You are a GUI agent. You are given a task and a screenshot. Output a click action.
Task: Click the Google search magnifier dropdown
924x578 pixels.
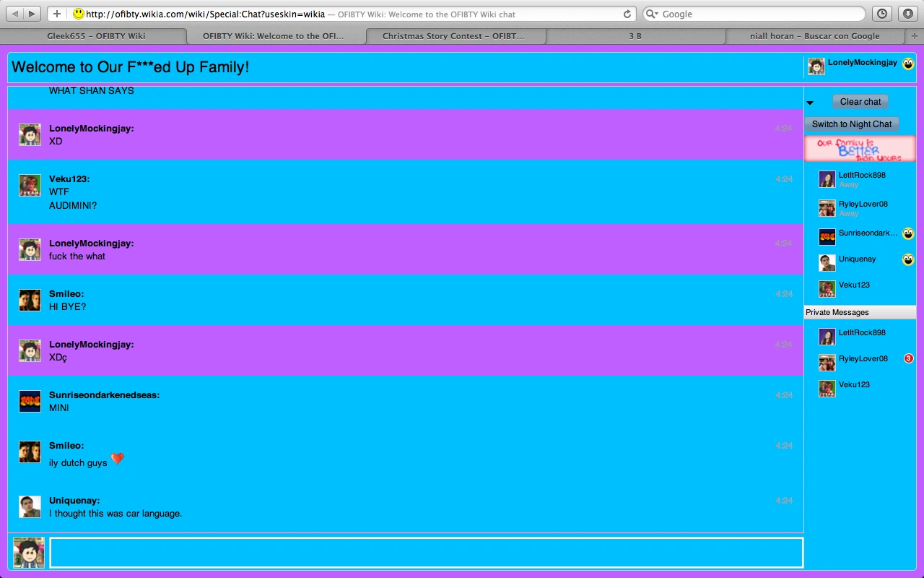[652, 14]
